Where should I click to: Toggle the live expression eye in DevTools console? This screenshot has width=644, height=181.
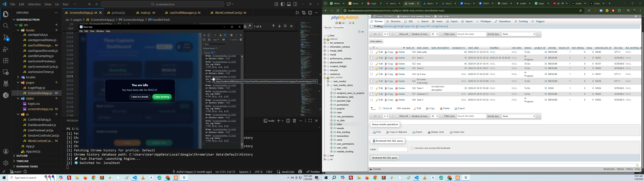click(x=224, y=40)
